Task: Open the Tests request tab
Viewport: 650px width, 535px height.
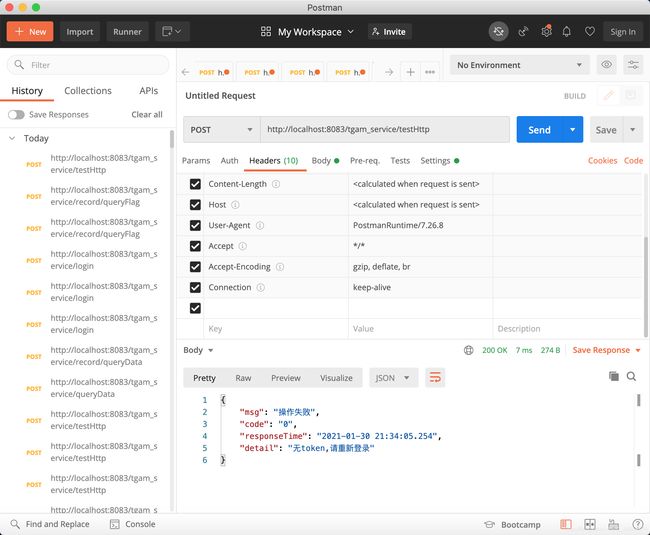Action: click(x=400, y=161)
